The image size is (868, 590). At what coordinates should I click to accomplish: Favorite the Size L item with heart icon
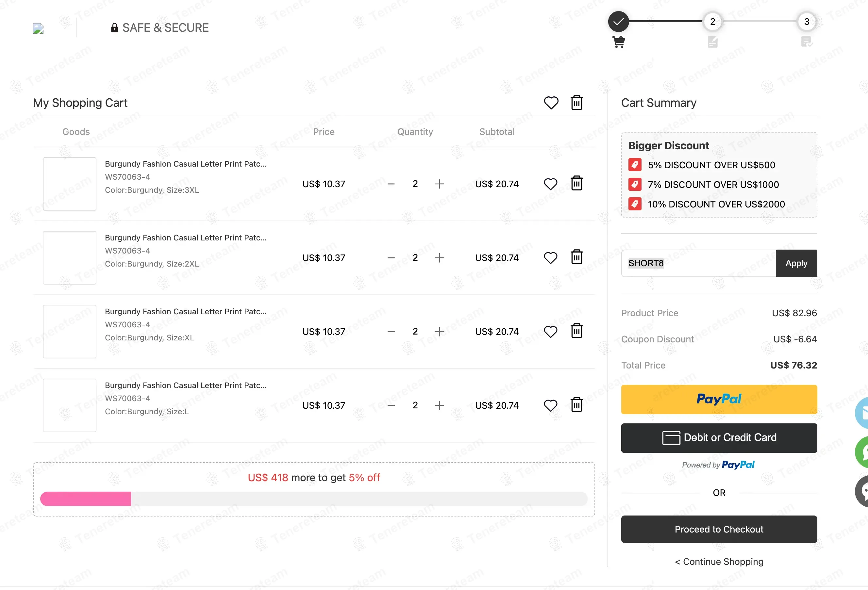(551, 405)
